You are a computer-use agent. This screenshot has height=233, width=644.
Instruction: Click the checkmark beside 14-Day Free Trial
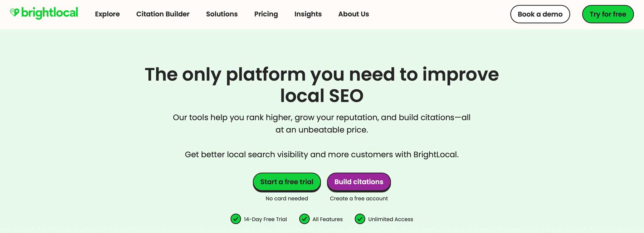pyautogui.click(x=235, y=219)
